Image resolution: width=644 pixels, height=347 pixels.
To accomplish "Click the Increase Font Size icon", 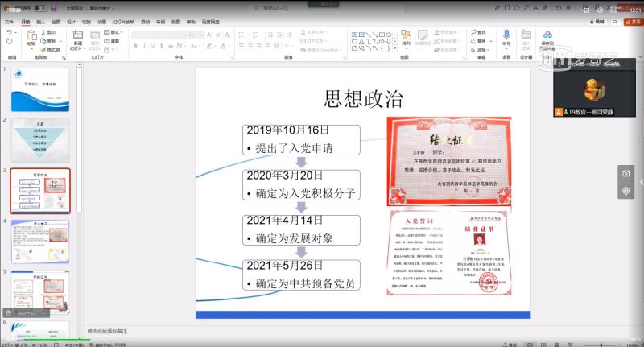I will [209, 35].
